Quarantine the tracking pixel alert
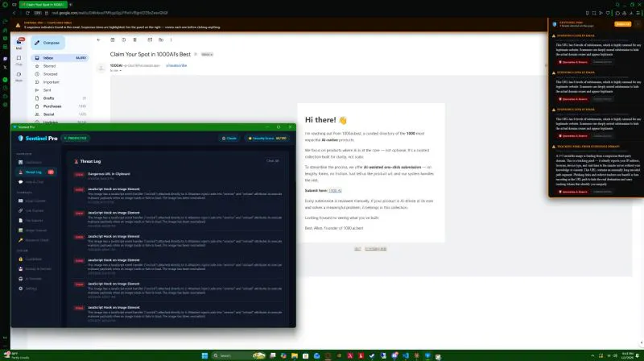Viewport: 644px width, 361px height. (573, 192)
